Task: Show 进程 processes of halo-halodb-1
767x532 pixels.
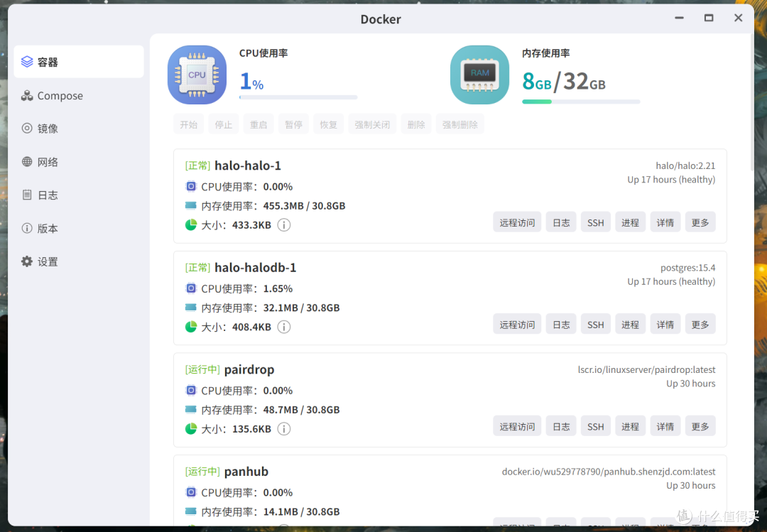Action: 630,324
